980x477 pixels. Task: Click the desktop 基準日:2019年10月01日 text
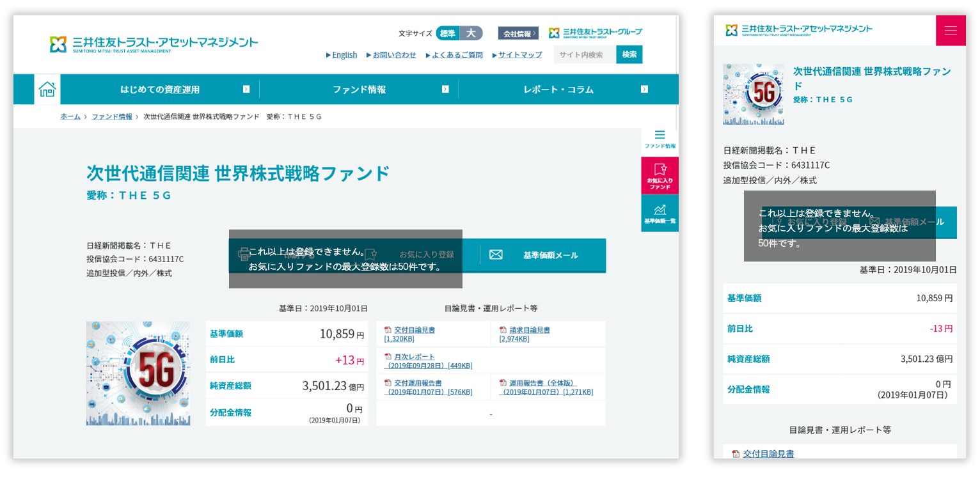[323, 308]
